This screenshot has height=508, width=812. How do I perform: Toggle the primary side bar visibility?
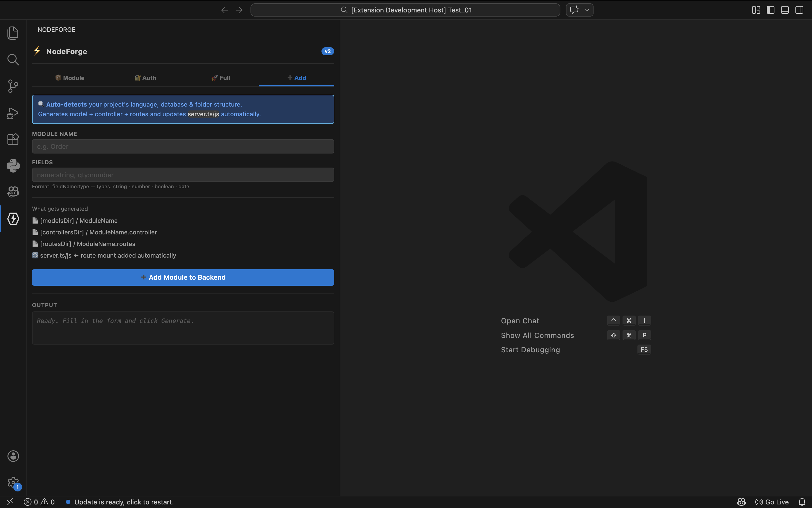point(770,10)
